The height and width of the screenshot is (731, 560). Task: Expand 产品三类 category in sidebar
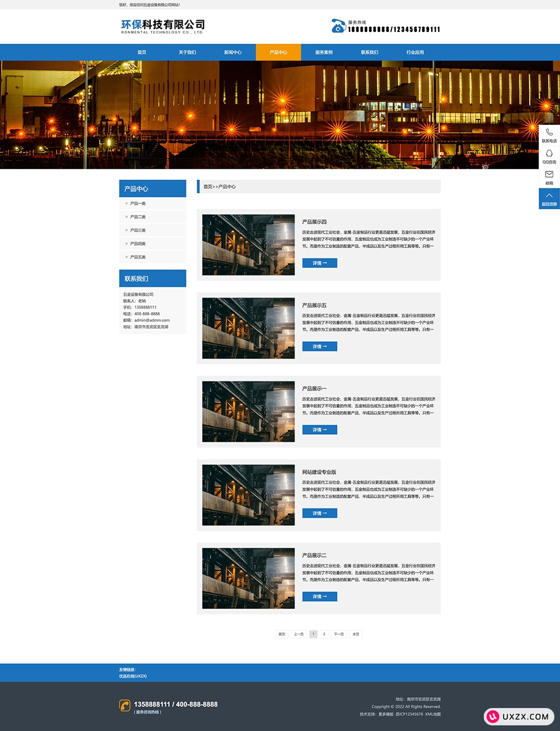point(138,230)
